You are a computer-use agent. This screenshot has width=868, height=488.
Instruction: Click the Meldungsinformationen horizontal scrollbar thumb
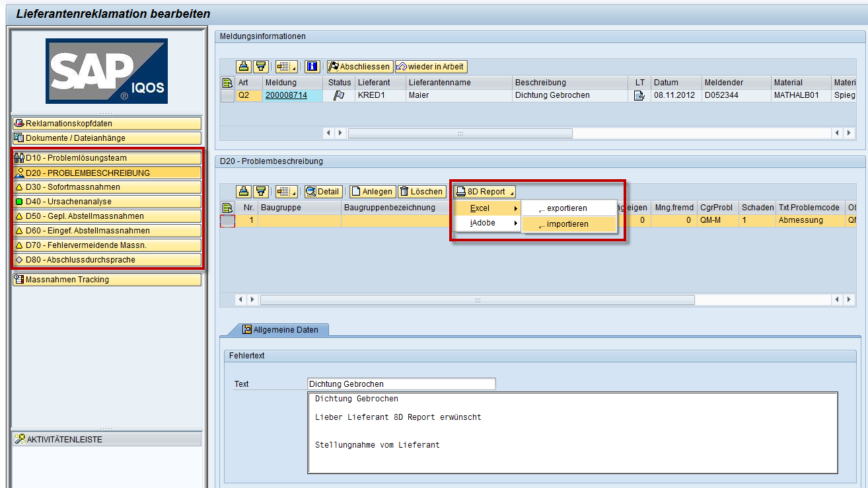click(460, 133)
